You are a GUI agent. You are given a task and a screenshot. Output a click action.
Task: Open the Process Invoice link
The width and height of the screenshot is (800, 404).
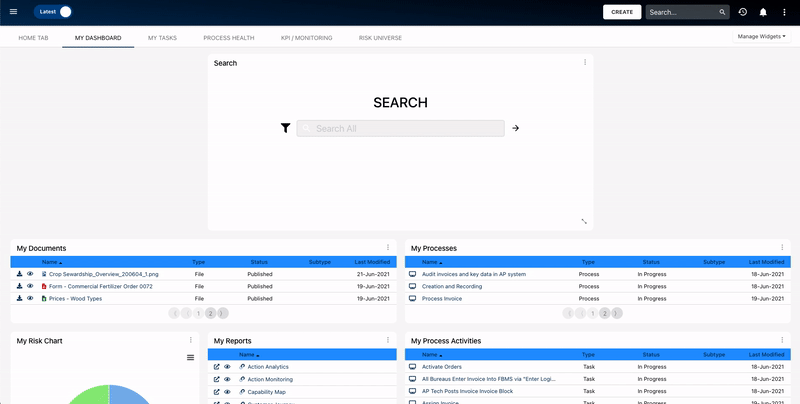click(442, 299)
